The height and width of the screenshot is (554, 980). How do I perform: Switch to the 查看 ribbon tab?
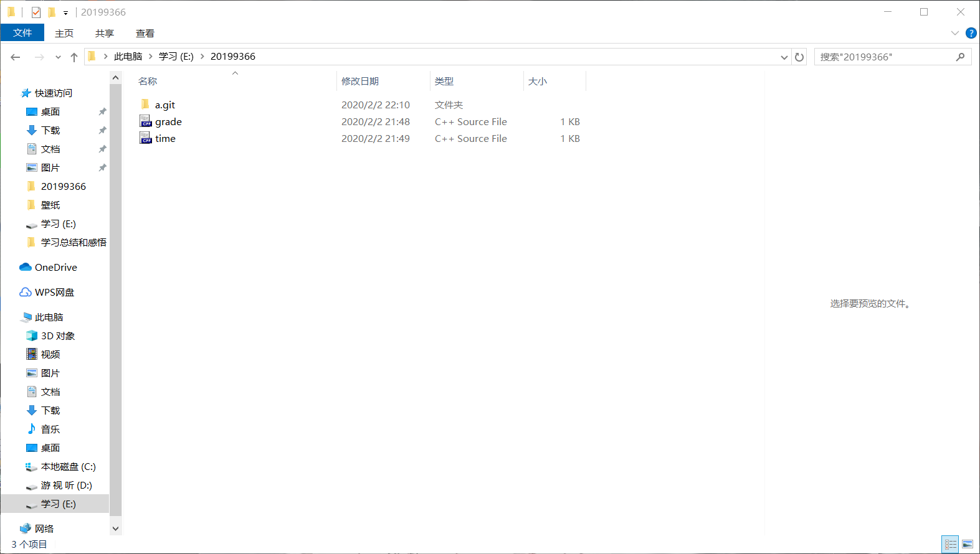(145, 33)
